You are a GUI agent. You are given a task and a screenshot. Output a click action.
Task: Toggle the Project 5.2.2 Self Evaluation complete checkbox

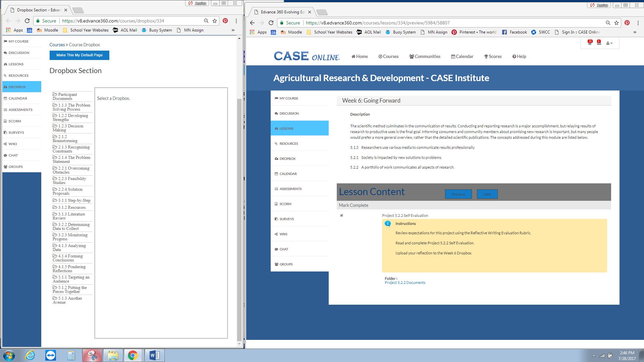coord(341,216)
